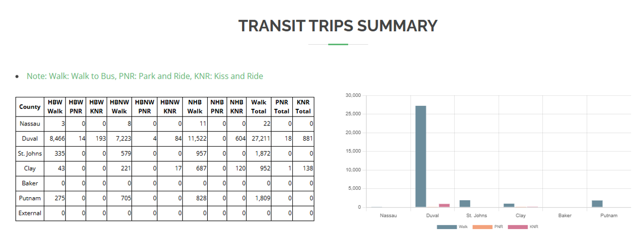Select the NHB KNR column header

coord(236,106)
